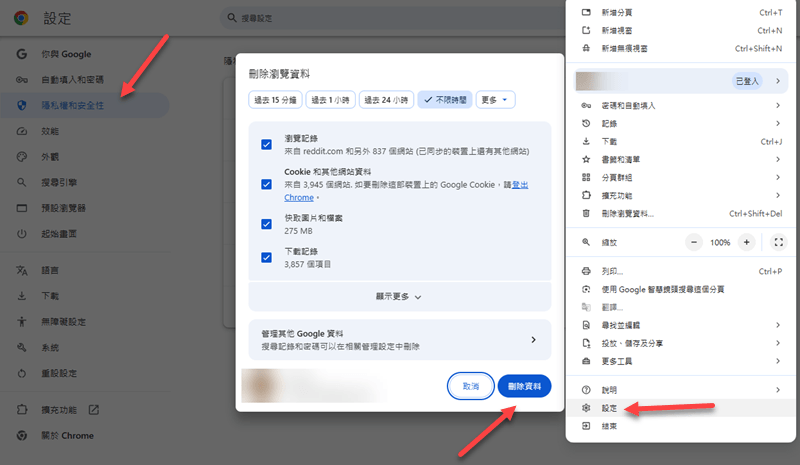Uncheck the 瀏覽記錄 checkbox

click(266, 144)
